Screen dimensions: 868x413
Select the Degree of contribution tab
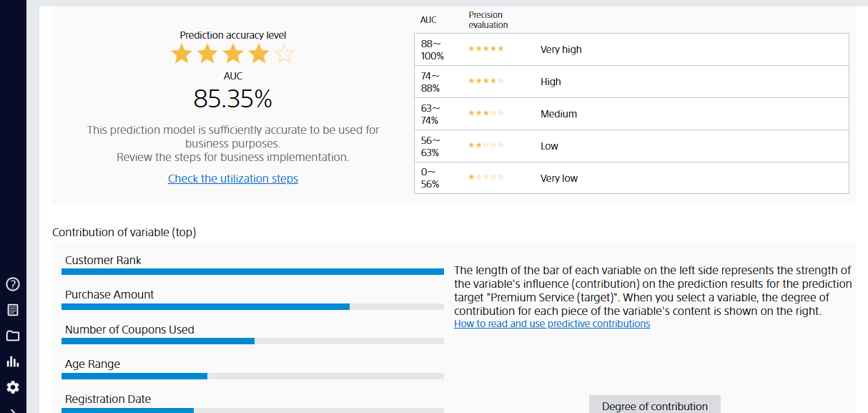pos(654,406)
